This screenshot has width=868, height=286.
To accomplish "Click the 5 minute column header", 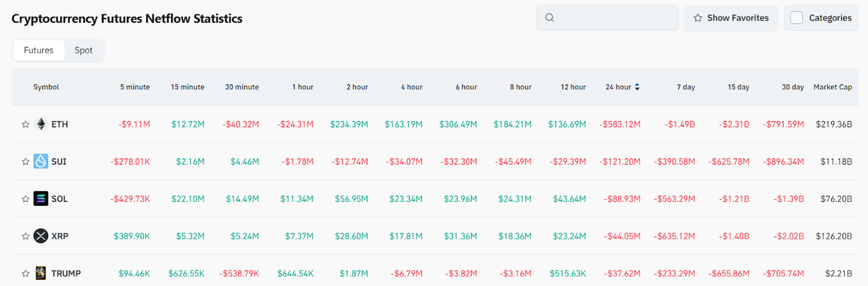I will tap(135, 87).
